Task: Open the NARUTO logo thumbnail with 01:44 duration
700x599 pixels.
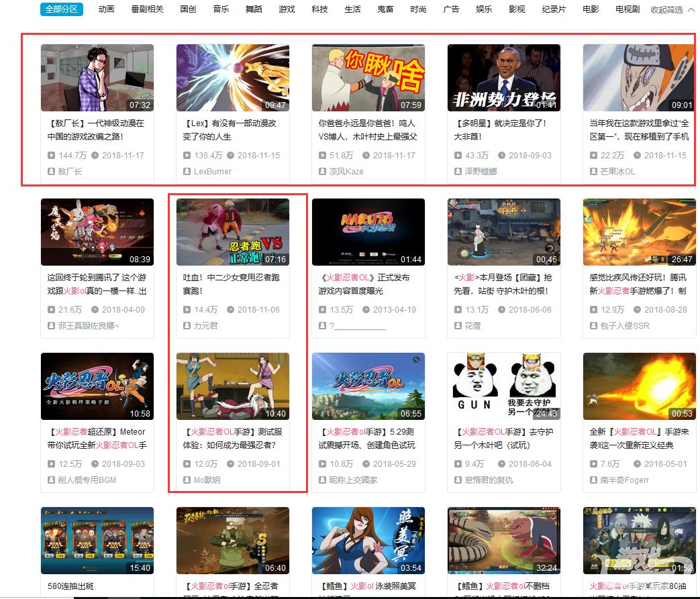Action: click(x=368, y=232)
